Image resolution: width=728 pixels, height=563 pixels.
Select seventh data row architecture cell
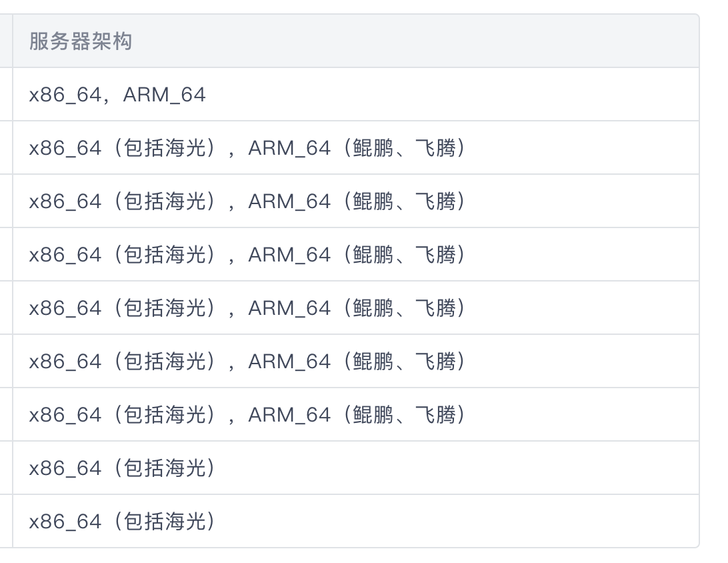click(355, 415)
